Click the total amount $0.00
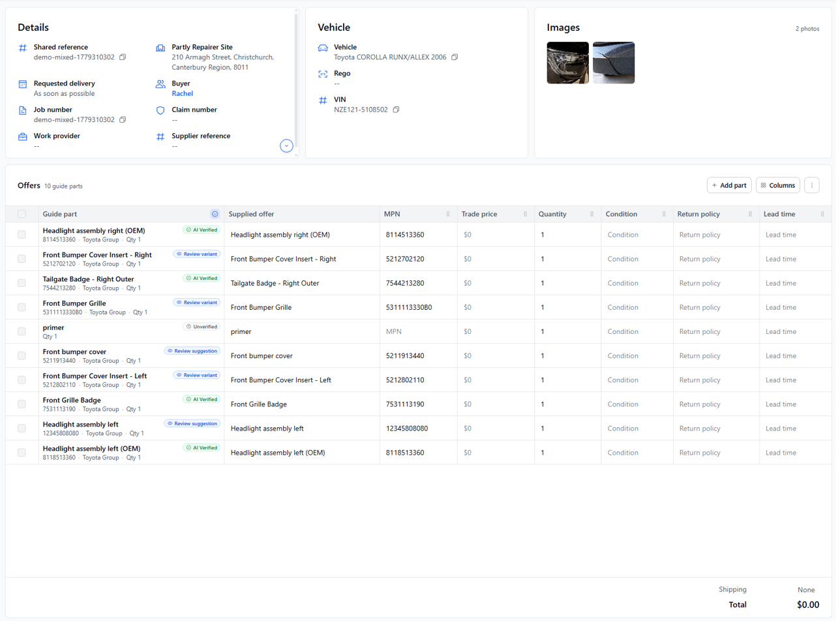 (807, 605)
